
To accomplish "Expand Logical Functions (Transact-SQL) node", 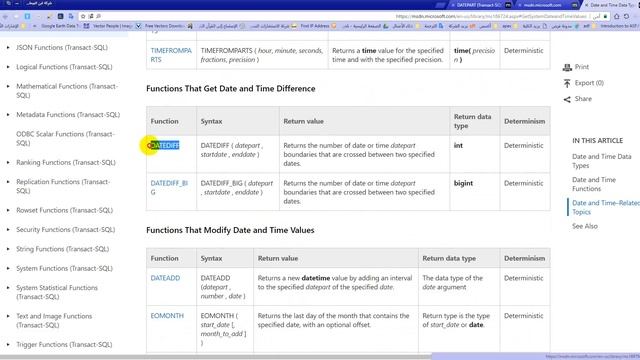I will [8, 67].
